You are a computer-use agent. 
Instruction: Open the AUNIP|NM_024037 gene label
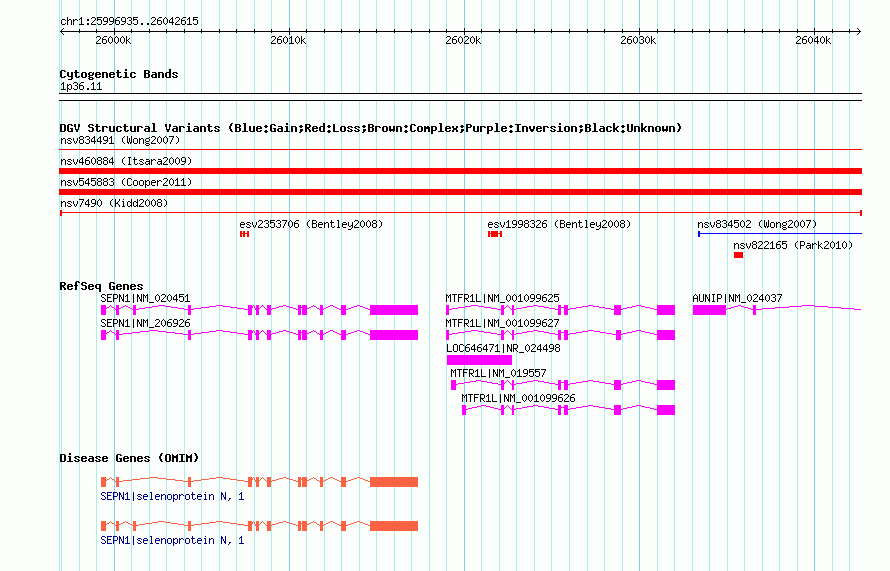coord(737,298)
